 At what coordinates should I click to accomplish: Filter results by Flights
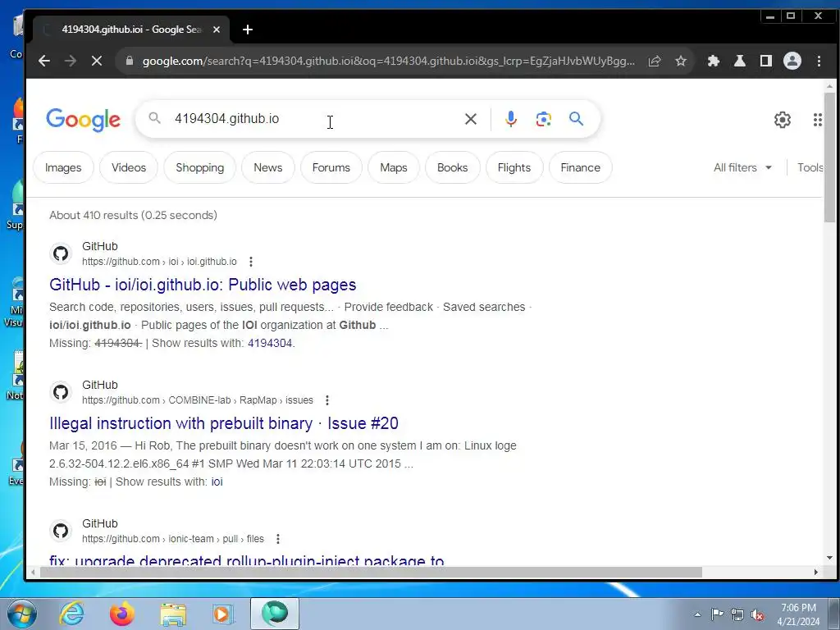pyautogui.click(x=514, y=167)
